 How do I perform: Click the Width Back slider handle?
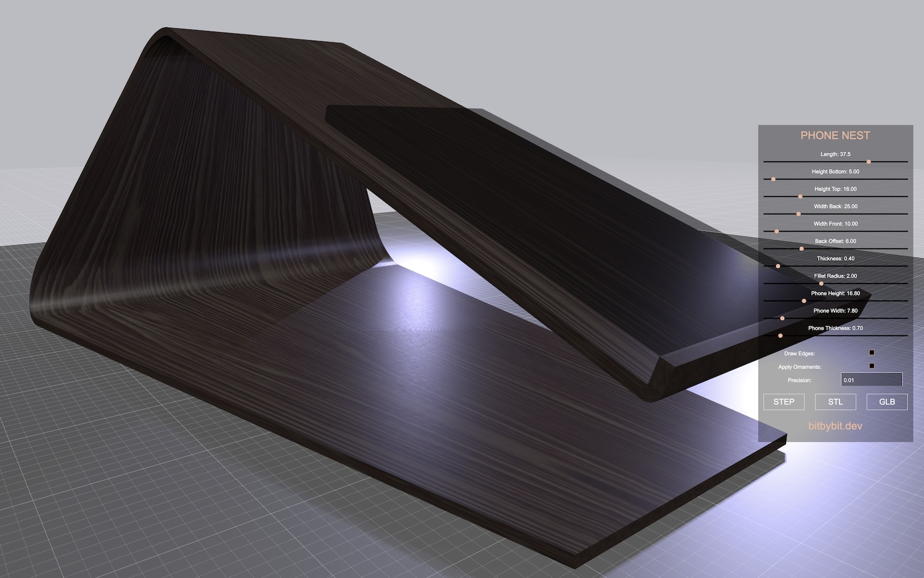[x=798, y=214]
